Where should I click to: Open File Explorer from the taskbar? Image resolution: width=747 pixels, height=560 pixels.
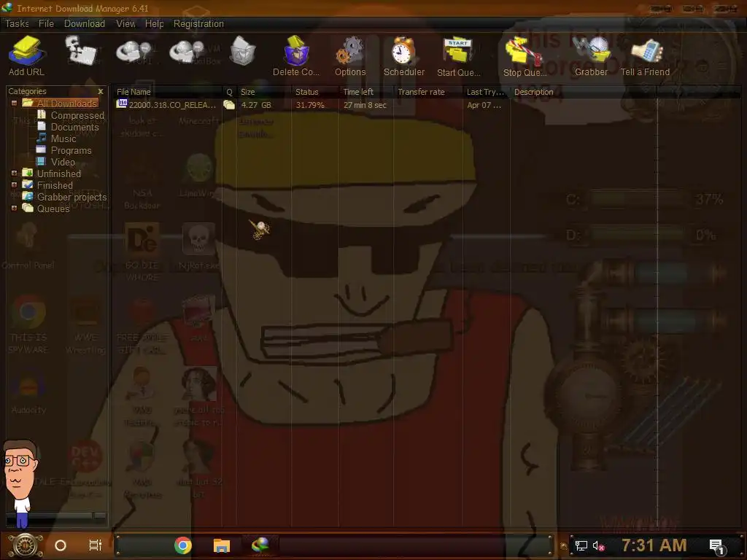pos(222,545)
